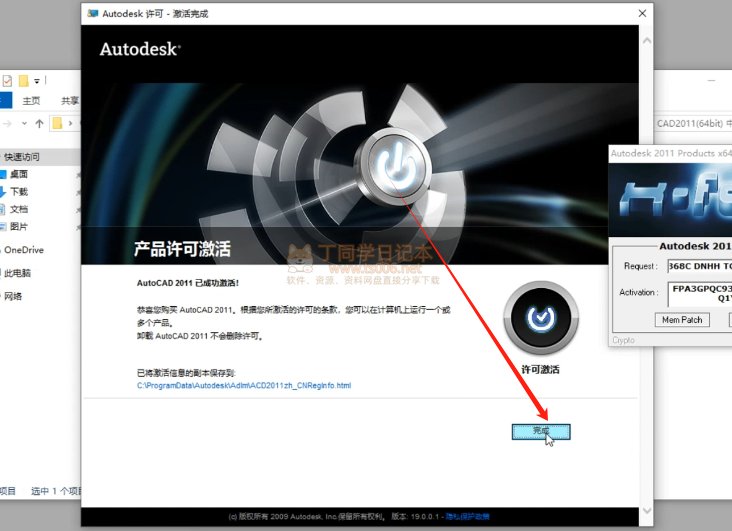
Task: Select 此电脑 in Explorer sidebar
Action: pyautogui.click(x=17, y=273)
